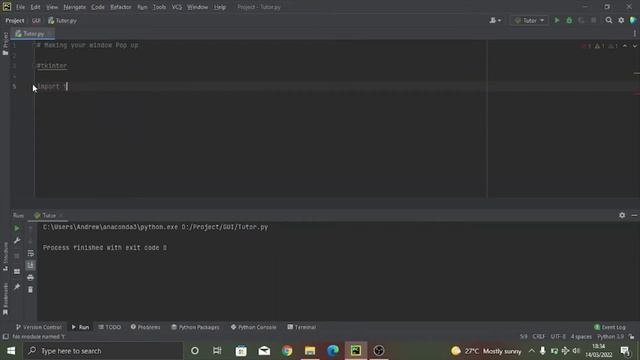Restore layout icon in Run panel
This screenshot has width=640, height=360.
coord(17,271)
